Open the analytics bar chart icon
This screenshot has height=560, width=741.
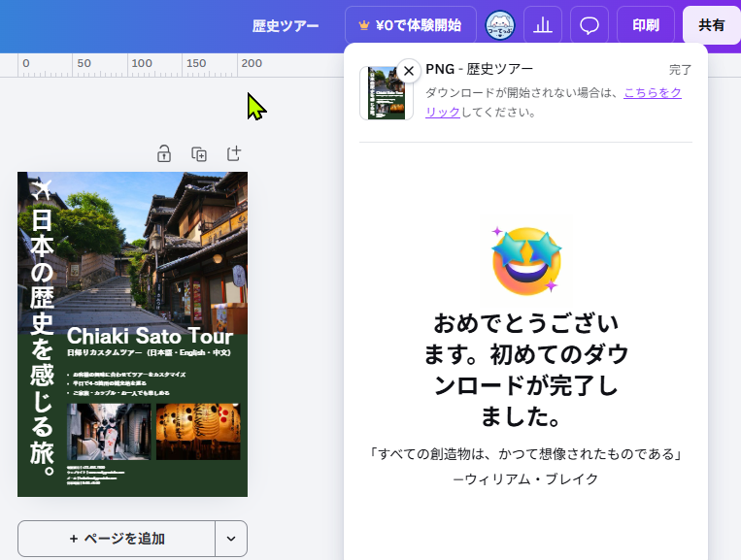(543, 25)
